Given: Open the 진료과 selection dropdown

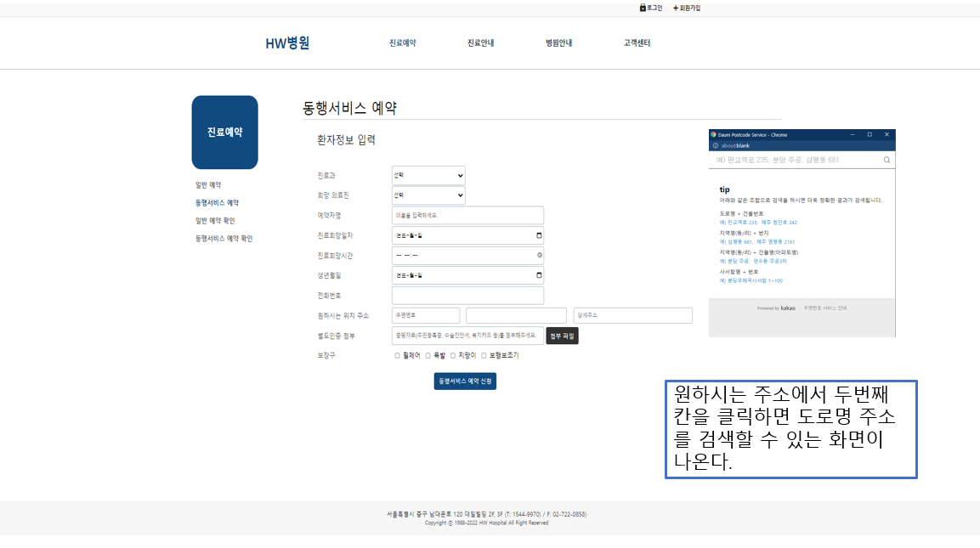Looking at the screenshot, I should (428, 175).
